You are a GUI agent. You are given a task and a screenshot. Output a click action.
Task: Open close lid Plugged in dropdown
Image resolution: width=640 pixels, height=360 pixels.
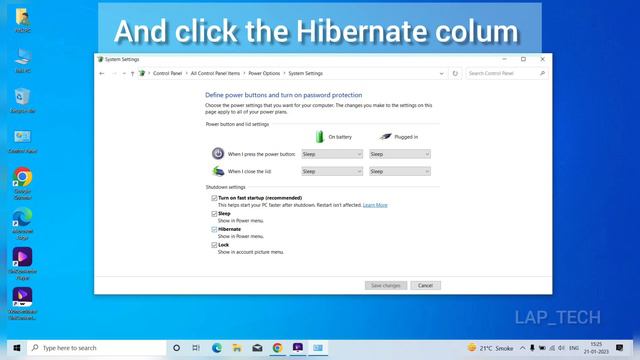(x=400, y=171)
